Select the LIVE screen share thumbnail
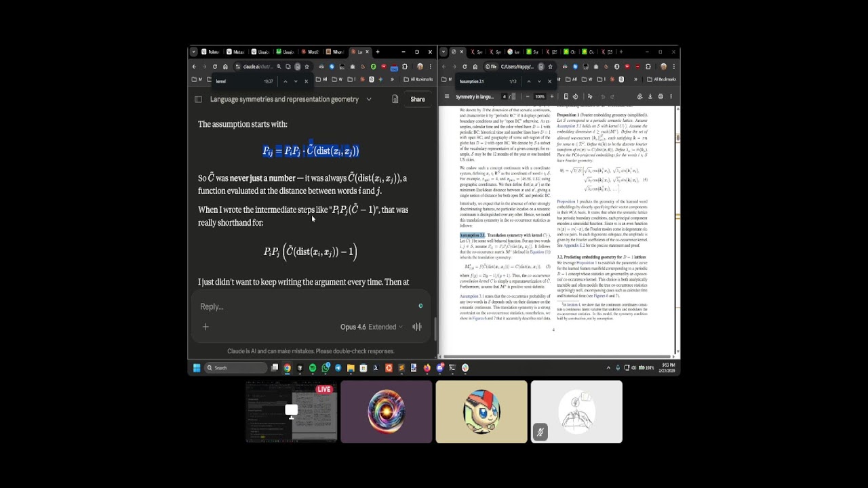The height and width of the screenshot is (488, 868). coord(292,412)
